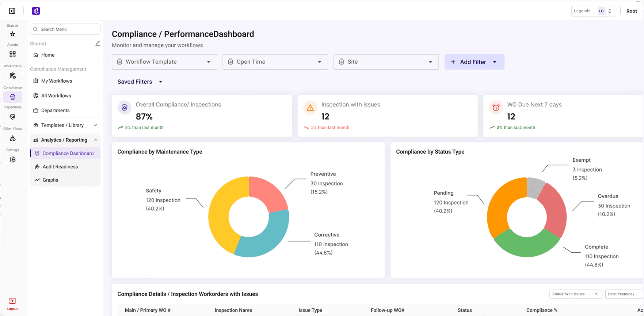This screenshot has height=316, width=644.
Task: Click the search magnifier icon
Action: (x=35, y=29)
